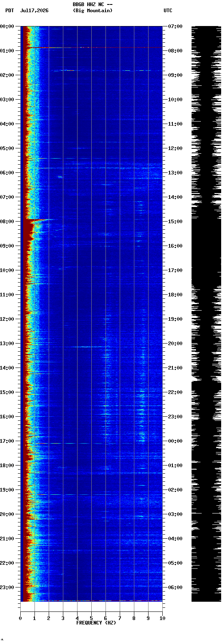Viewport: 224px width, 644px height.
Task: Click the 01:00 PDT time label
Action: click(x=7, y=51)
